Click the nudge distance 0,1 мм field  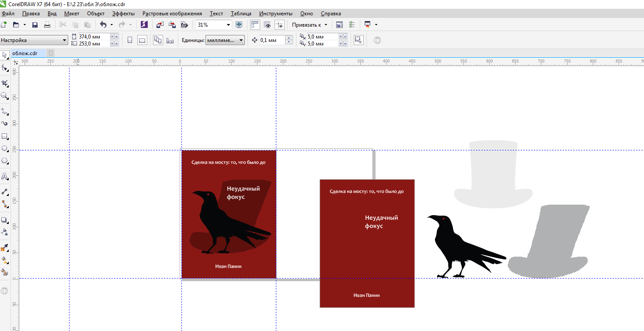(271, 40)
